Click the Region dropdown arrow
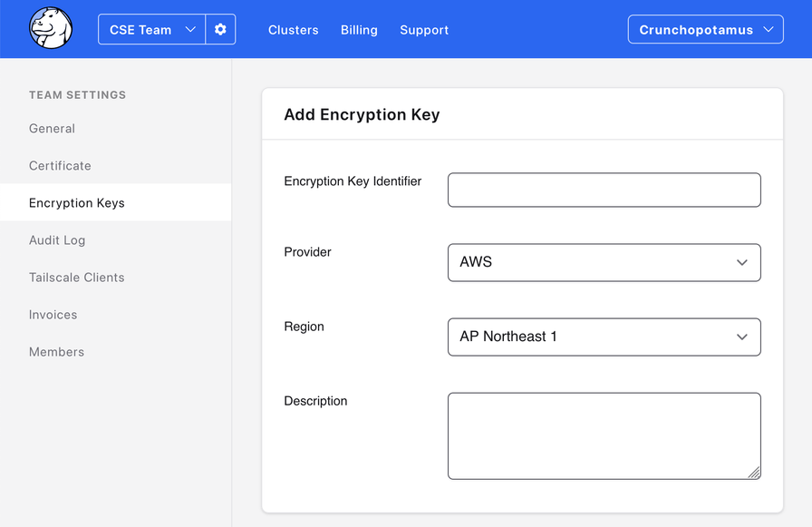812x527 pixels. 743,337
